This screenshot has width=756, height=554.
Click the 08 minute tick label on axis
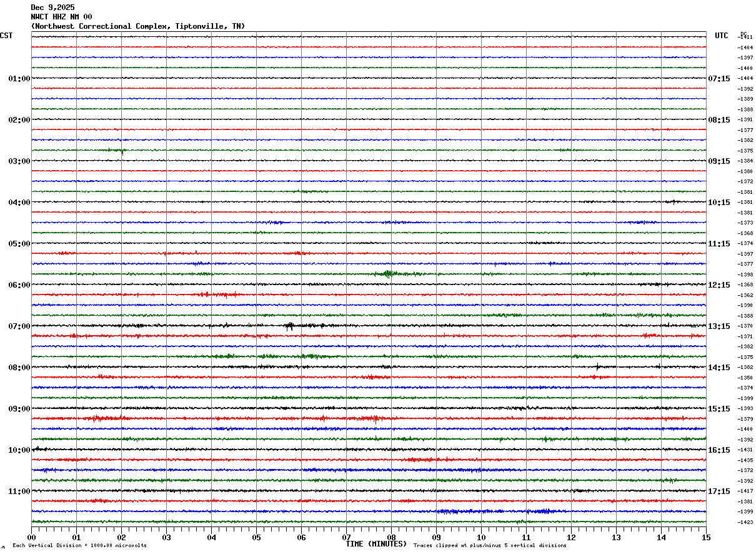[x=391, y=537]
